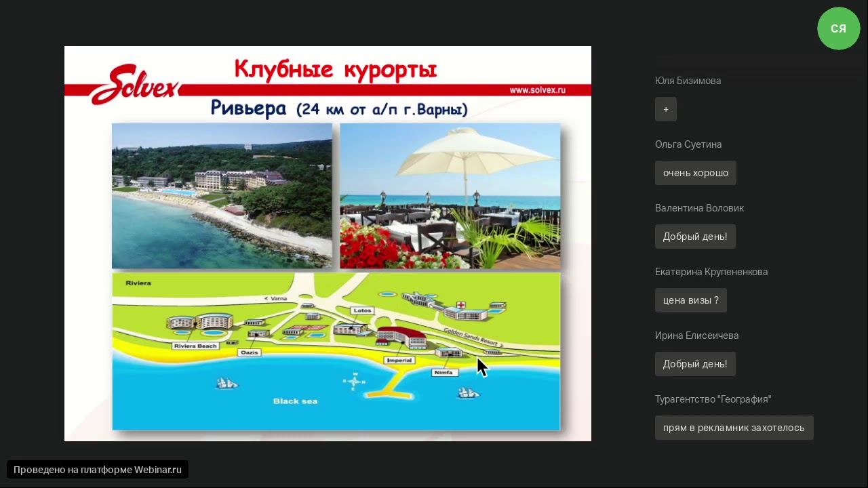Click the right sailing ship icon
Screen dimensions: 868x488
(x=469, y=392)
